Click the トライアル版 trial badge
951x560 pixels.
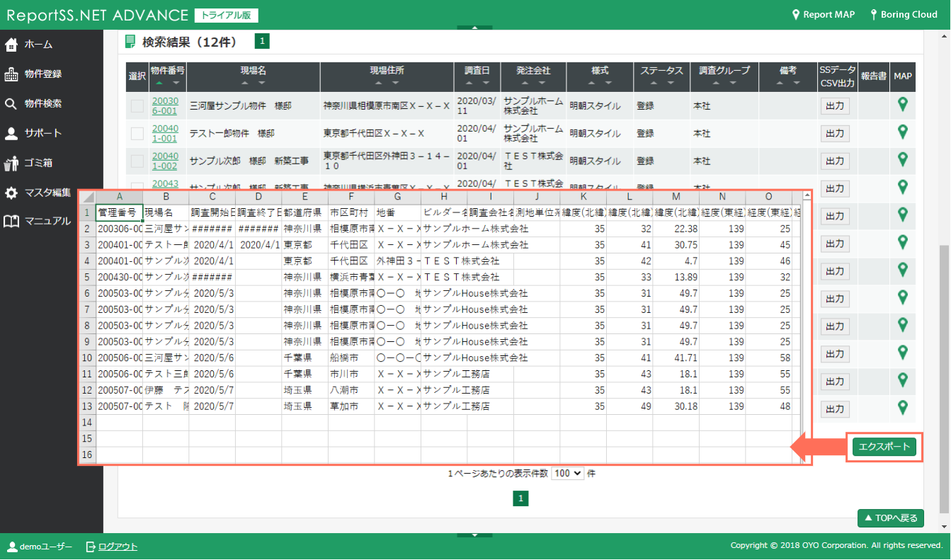point(226,15)
